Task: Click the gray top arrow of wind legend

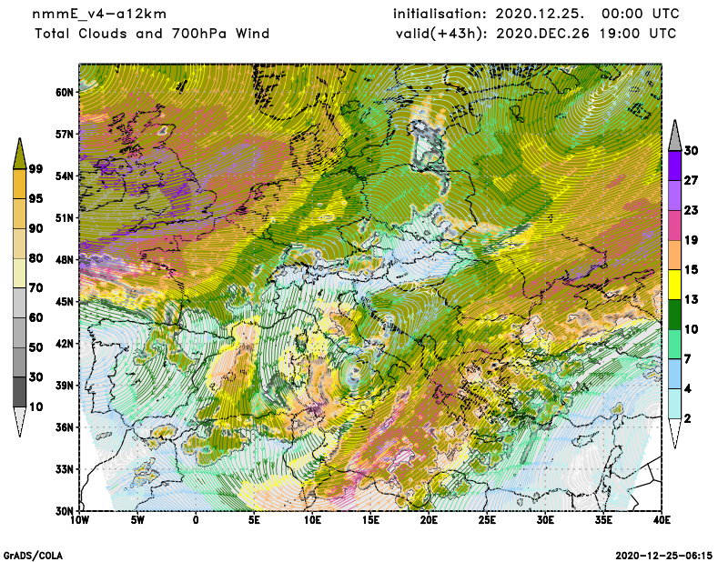Action: (x=674, y=134)
